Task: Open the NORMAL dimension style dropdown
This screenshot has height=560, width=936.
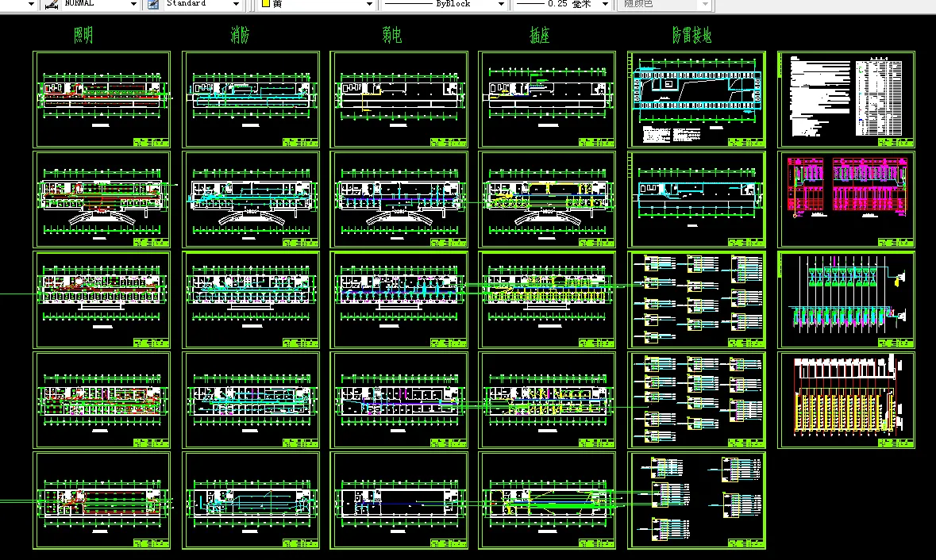Action: [133, 4]
